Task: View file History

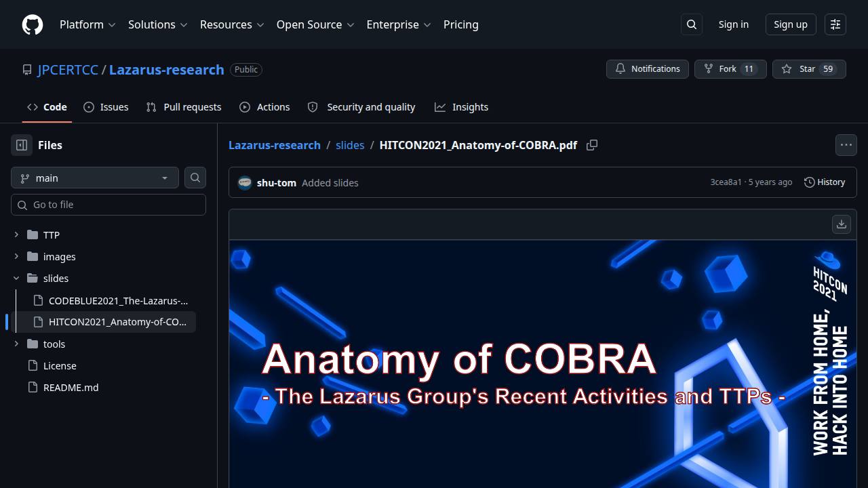Action: pyautogui.click(x=825, y=182)
